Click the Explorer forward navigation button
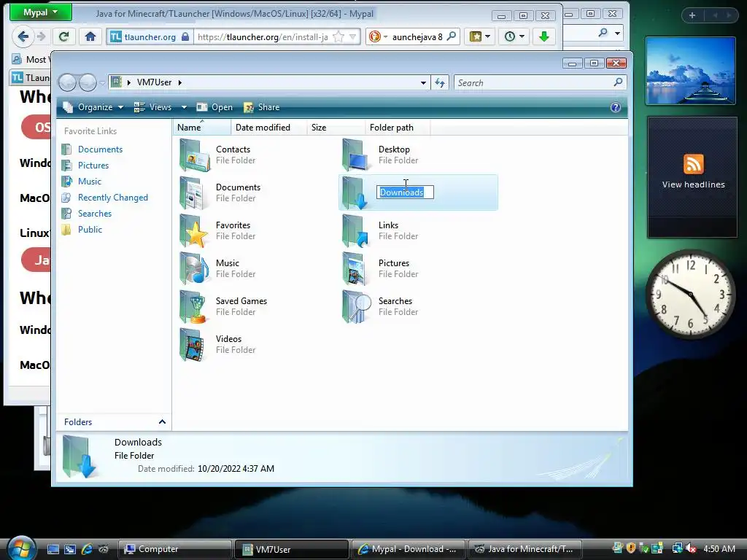 88,83
